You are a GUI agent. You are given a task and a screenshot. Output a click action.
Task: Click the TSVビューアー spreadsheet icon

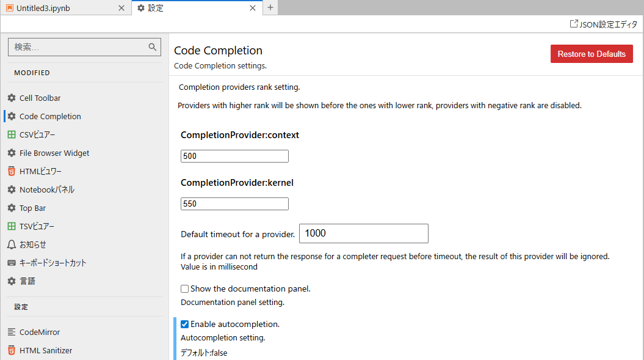point(11,226)
